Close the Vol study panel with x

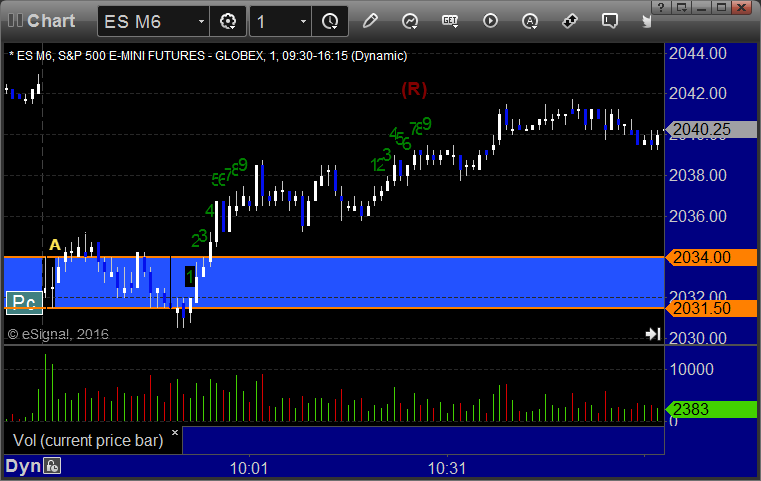click(175, 432)
